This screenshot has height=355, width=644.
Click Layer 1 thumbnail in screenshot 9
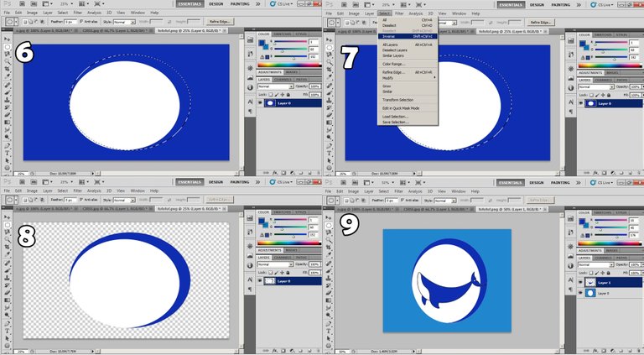(x=590, y=282)
